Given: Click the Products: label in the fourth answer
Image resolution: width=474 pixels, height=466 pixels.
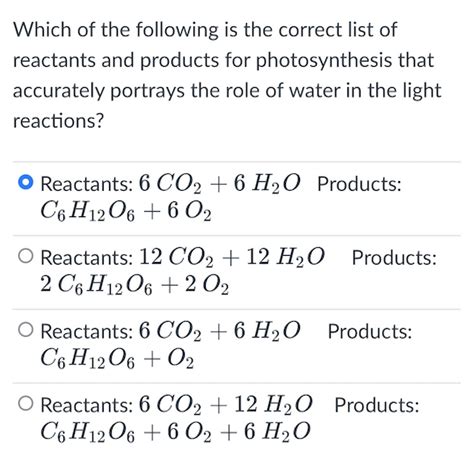Looking at the screenshot, I should (x=377, y=405).
